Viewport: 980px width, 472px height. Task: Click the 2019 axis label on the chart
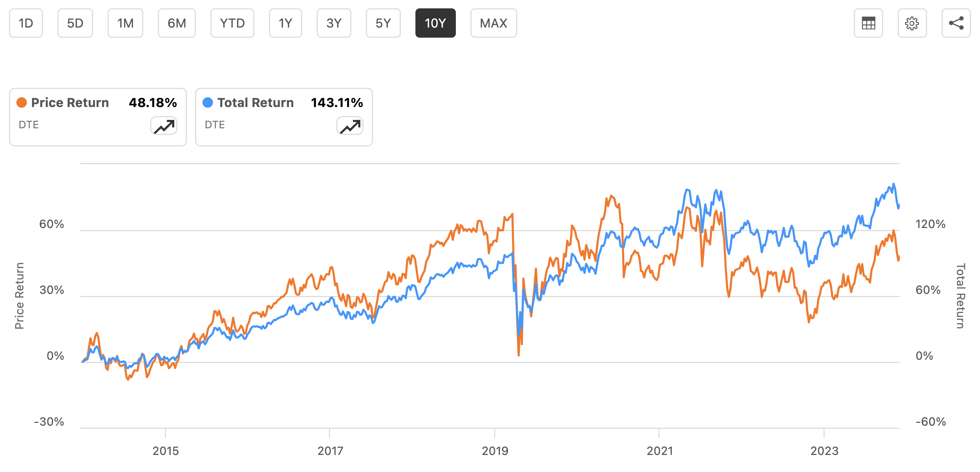coord(495,450)
